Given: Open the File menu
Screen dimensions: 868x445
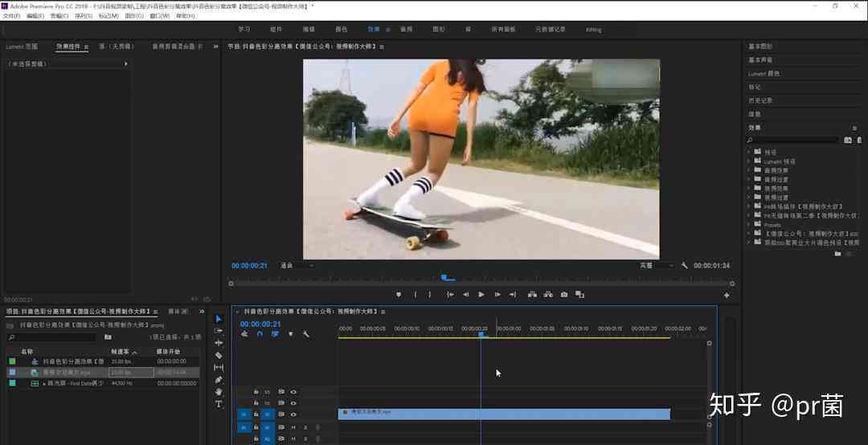Looking at the screenshot, I should 11,16.
